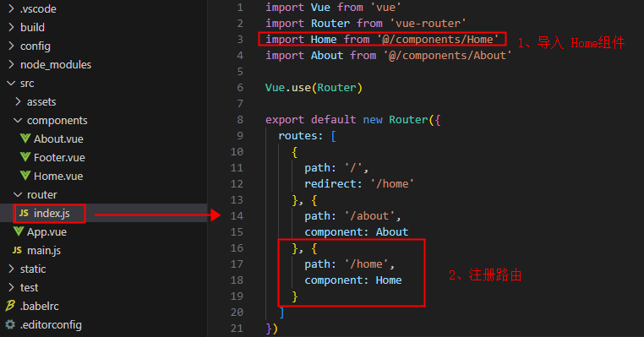This screenshot has height=337, width=644.
Task: Click the JS icon beside index.js
Action: [25, 213]
